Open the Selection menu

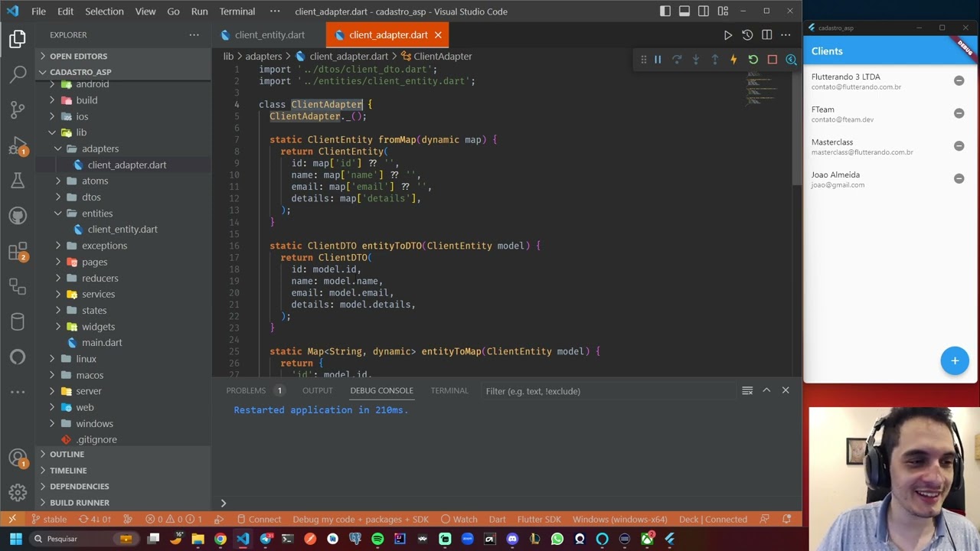click(x=104, y=11)
